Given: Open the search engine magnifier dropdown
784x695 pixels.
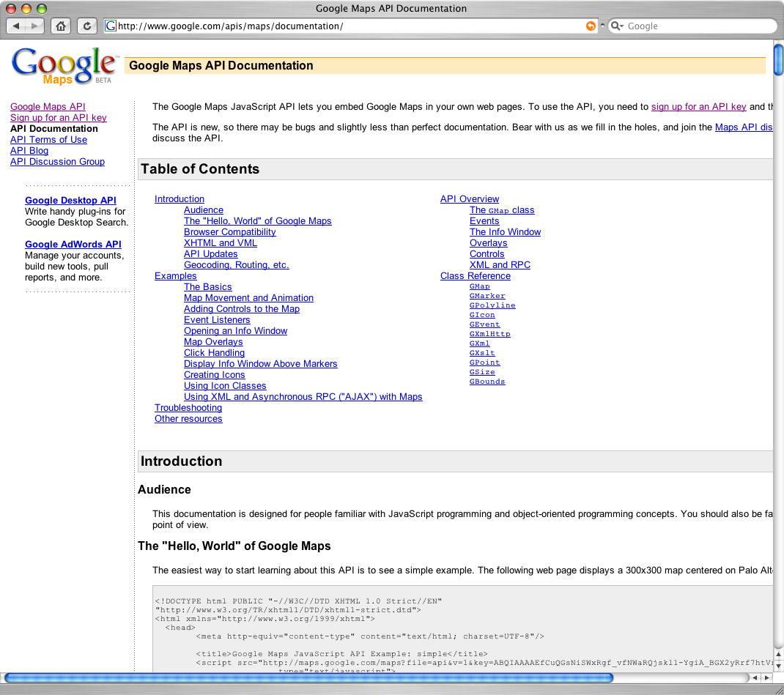Looking at the screenshot, I should tap(618, 26).
